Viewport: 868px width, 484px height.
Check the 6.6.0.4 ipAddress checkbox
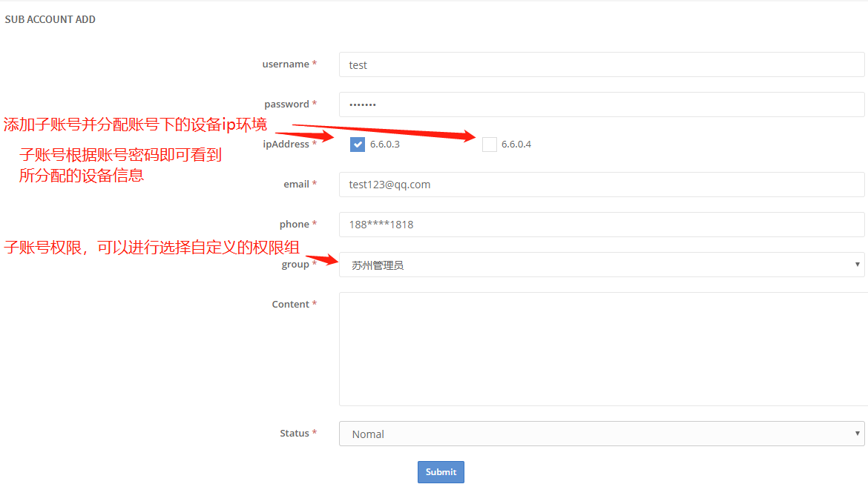click(490, 145)
